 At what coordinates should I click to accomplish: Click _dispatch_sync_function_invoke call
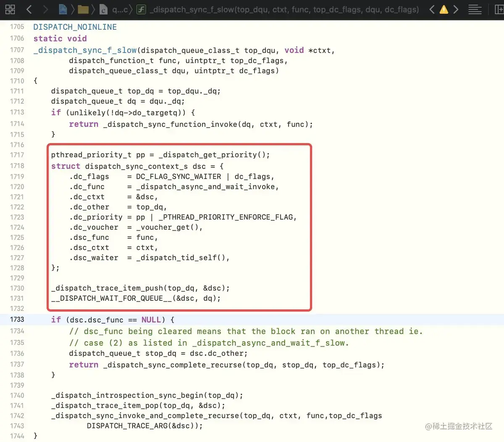tap(171, 124)
